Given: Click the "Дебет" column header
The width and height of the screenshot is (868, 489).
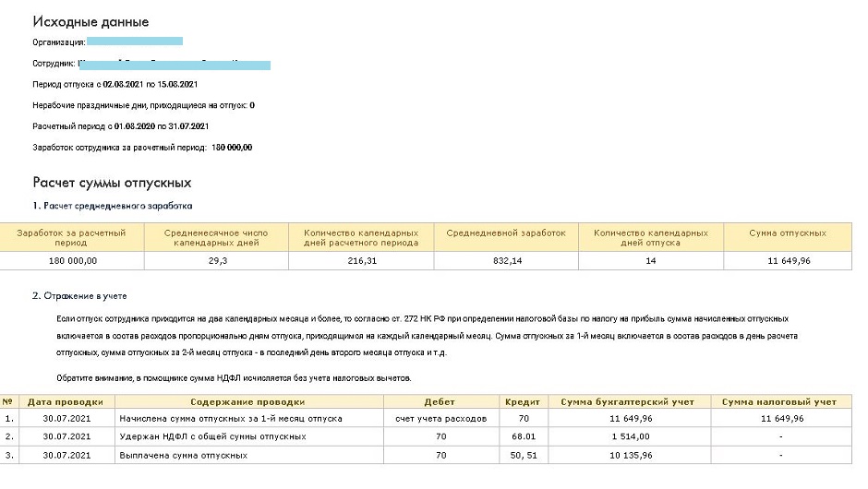Looking at the screenshot, I should click(440, 402).
